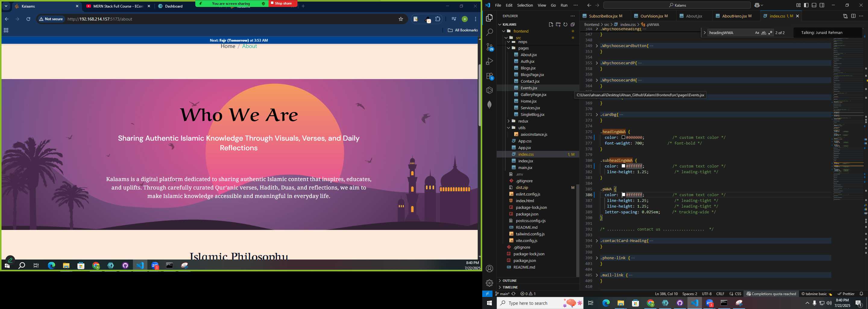Open All Bookmarks folder in Chrome
This screenshot has height=309, width=868.
pos(463,30)
